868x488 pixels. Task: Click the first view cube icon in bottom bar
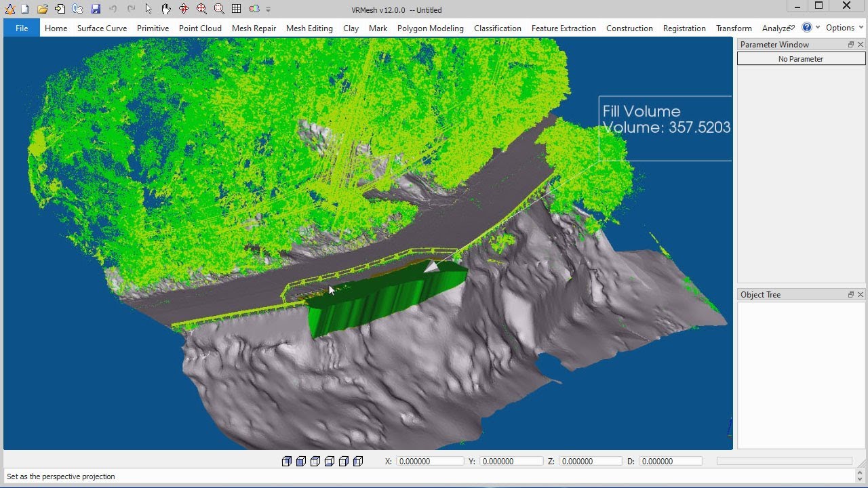tap(286, 461)
